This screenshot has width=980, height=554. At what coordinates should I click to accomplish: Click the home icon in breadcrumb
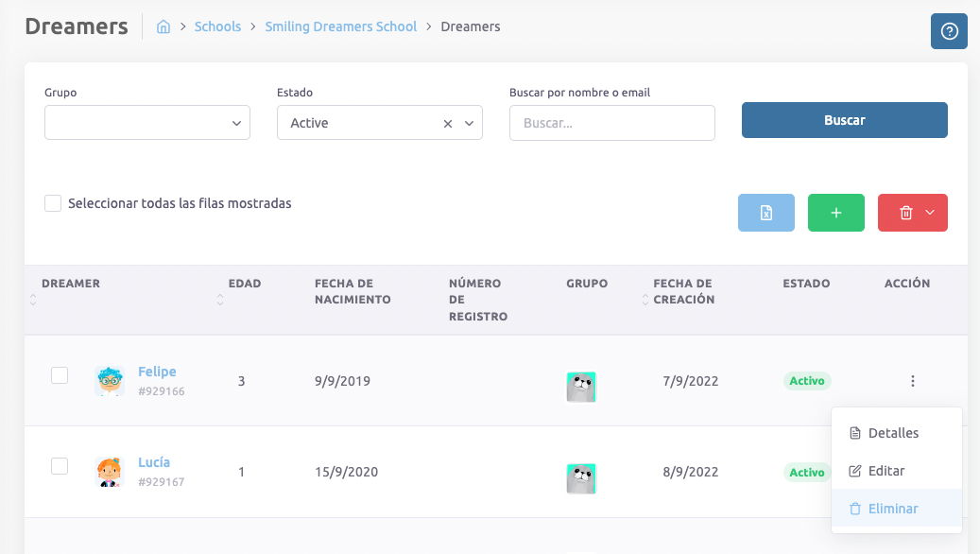(163, 26)
